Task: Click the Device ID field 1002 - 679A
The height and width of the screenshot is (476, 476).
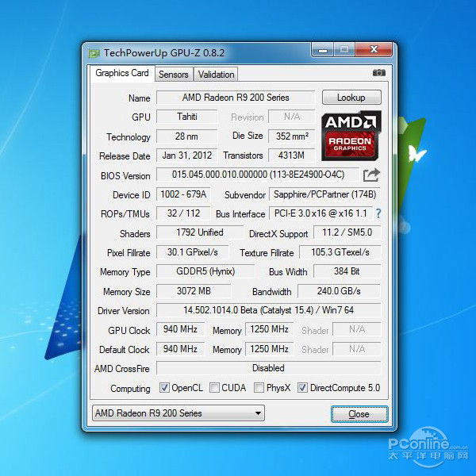Action: click(183, 194)
